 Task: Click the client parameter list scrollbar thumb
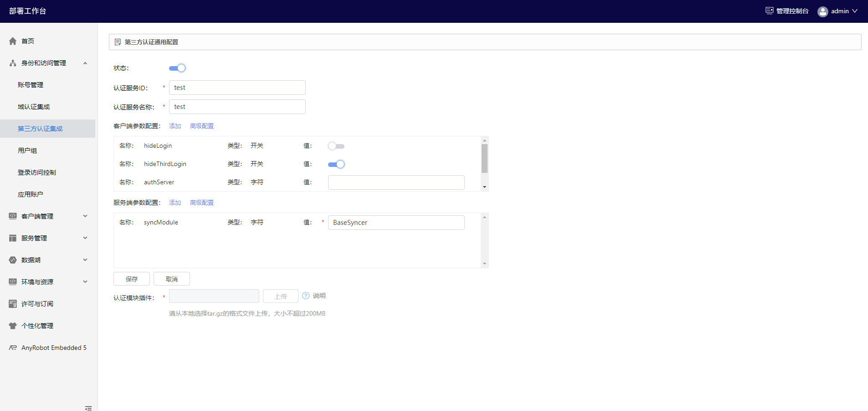click(484, 158)
